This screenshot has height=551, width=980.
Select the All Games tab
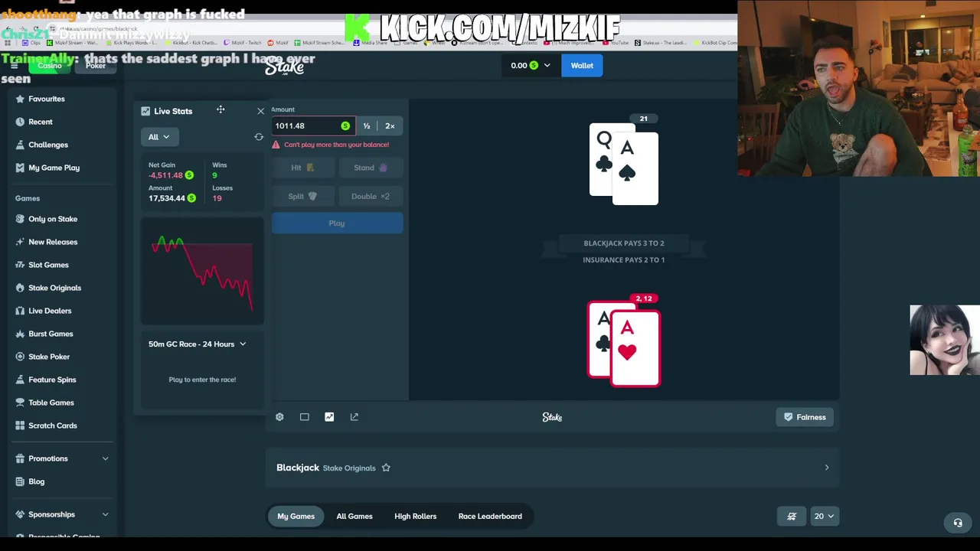coord(354,517)
